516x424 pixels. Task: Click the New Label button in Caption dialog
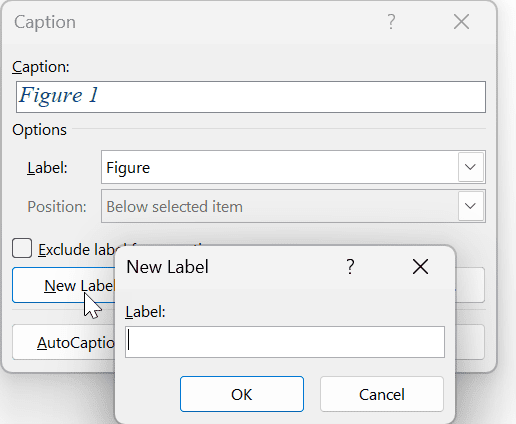click(x=64, y=285)
